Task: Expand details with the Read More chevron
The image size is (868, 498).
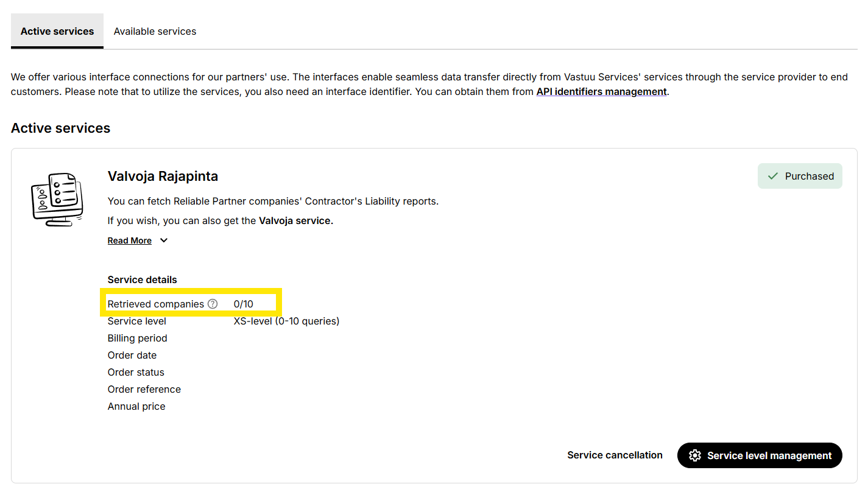Action: pos(163,240)
